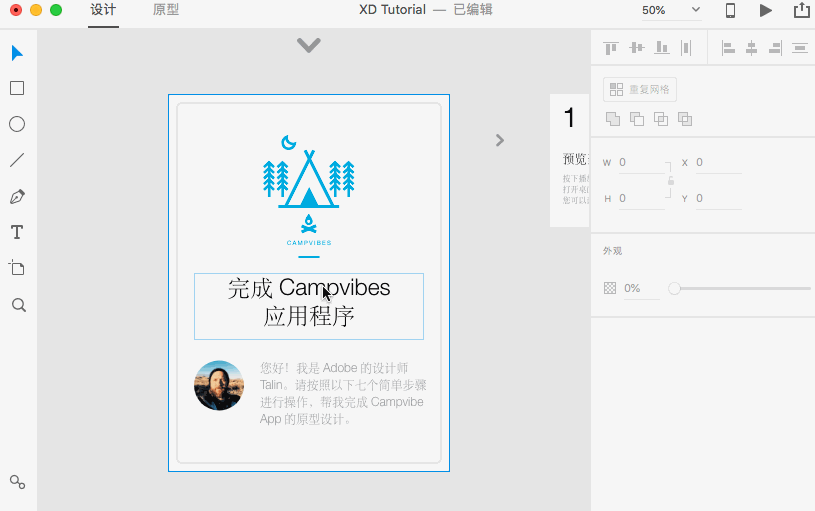Align objects to left edge

click(728, 48)
